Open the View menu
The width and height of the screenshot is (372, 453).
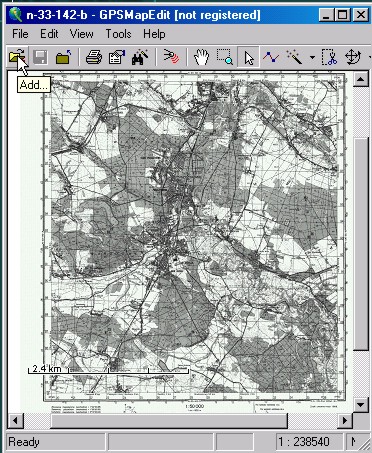[81, 34]
